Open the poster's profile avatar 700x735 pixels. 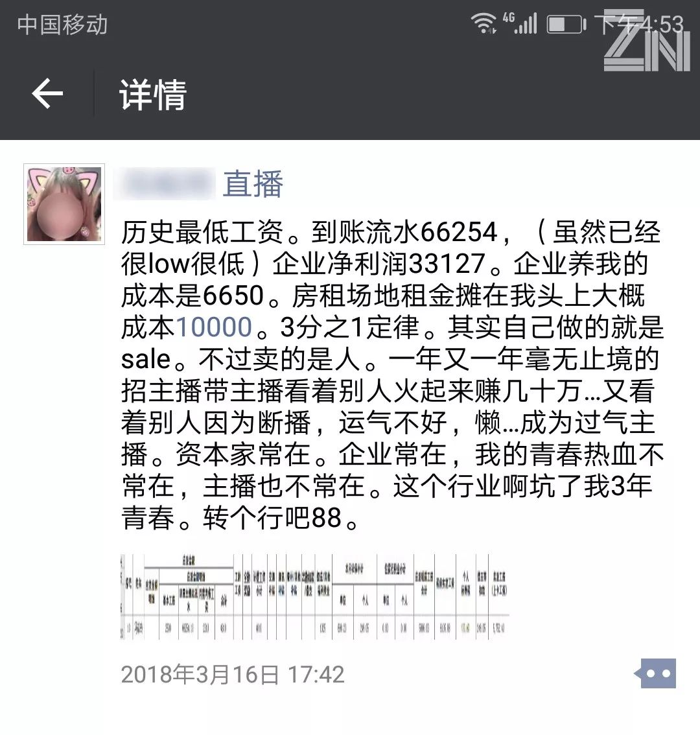pyautogui.click(x=64, y=204)
